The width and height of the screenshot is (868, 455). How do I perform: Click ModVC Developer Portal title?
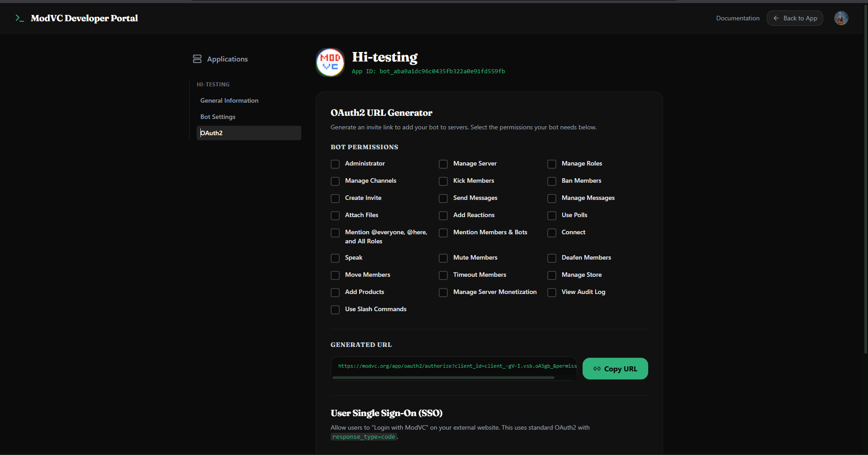click(84, 18)
